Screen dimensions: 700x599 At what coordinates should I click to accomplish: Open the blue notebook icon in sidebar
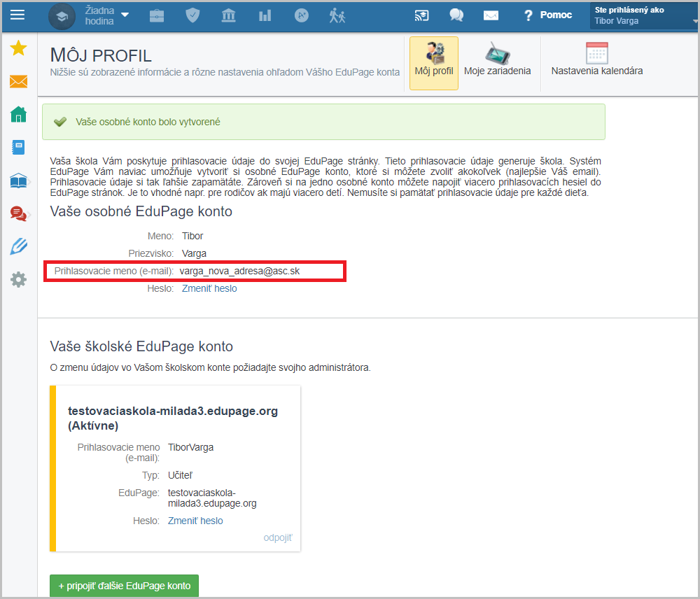coord(19,147)
